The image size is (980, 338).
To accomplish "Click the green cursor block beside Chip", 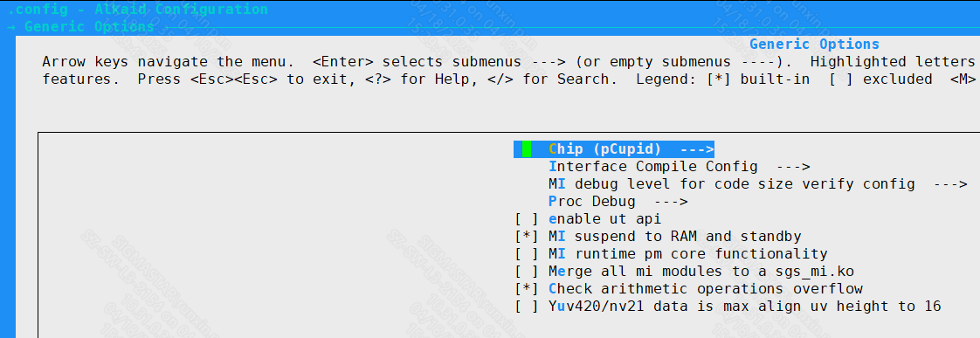I will [527, 149].
